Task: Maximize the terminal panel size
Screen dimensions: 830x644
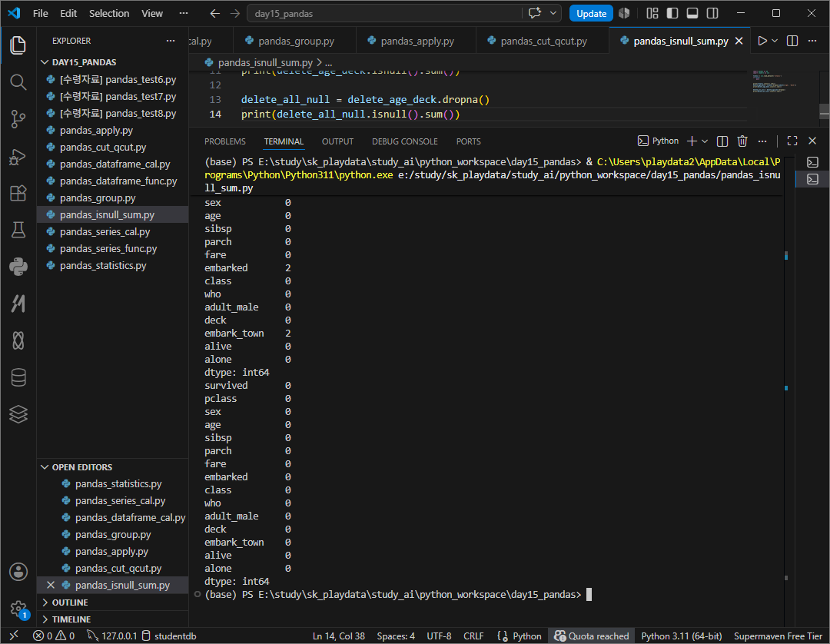Action: pyautogui.click(x=792, y=141)
